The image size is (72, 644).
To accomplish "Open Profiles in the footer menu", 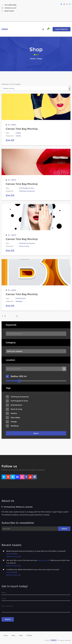I will 29,635.
